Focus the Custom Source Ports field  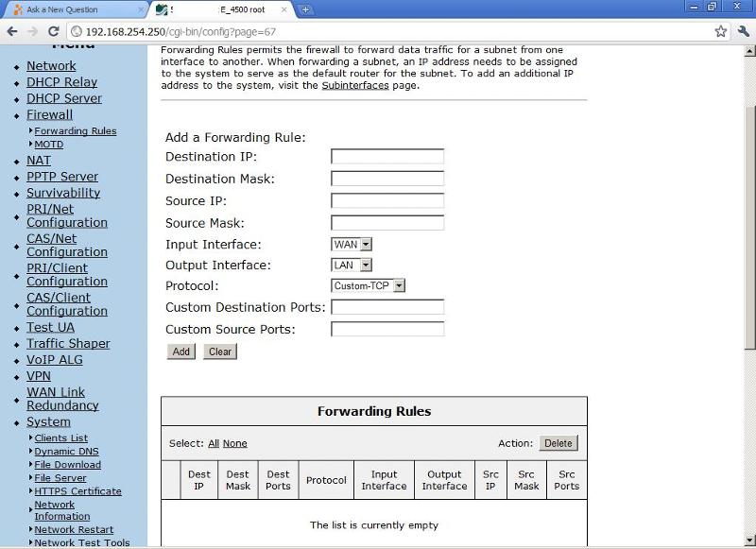387,329
